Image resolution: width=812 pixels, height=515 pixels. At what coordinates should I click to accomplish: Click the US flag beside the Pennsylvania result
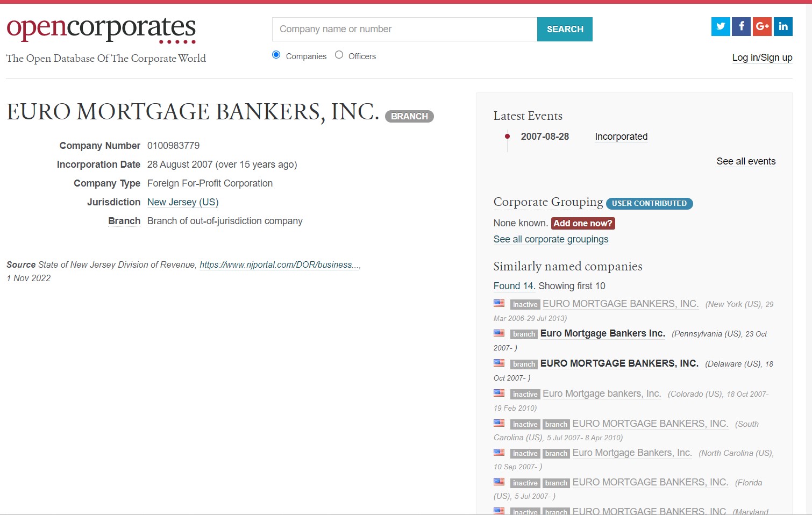tap(499, 333)
